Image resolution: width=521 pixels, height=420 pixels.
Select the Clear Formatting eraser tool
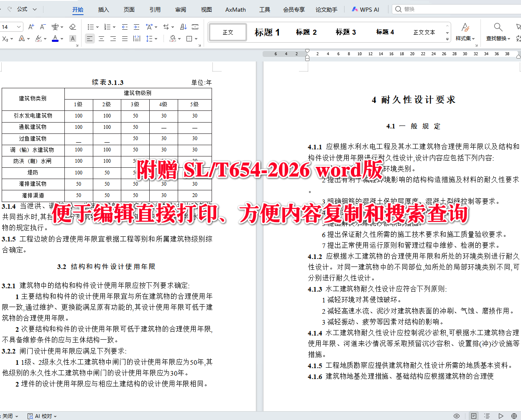click(72, 27)
